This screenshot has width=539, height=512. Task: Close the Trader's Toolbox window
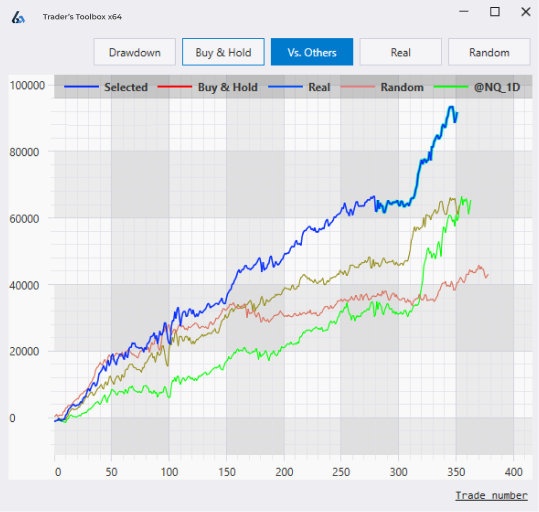(x=526, y=12)
